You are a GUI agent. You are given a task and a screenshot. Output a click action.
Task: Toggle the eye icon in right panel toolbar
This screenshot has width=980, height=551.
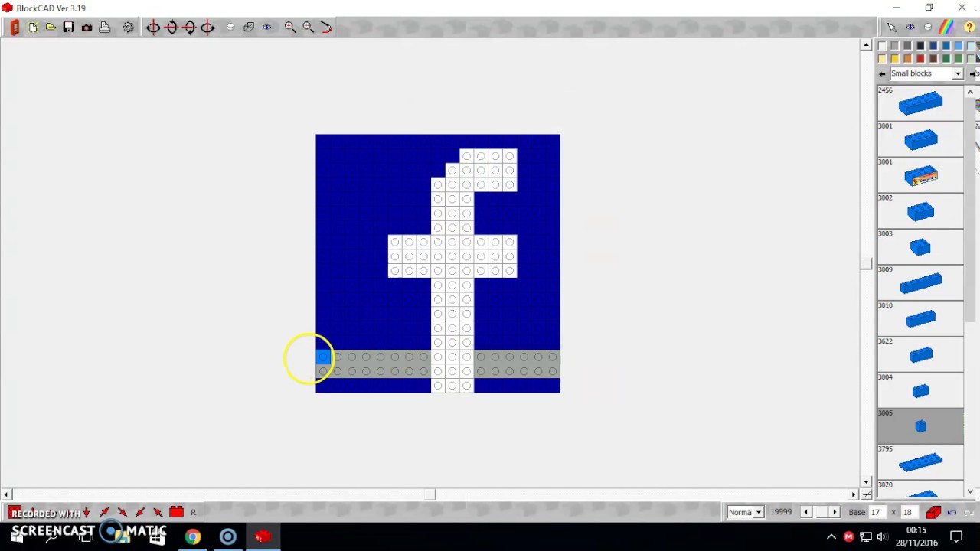tap(910, 28)
